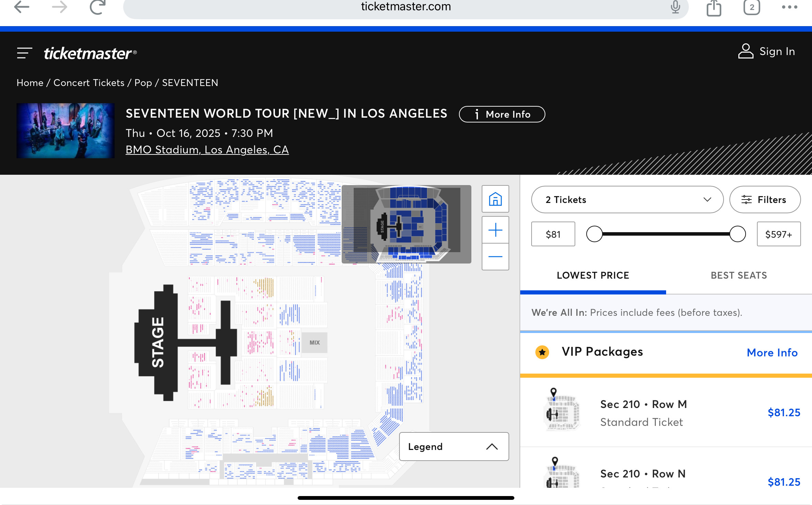Viewport: 812px width, 505px height.
Task: Open the Filters button
Action: (x=765, y=200)
